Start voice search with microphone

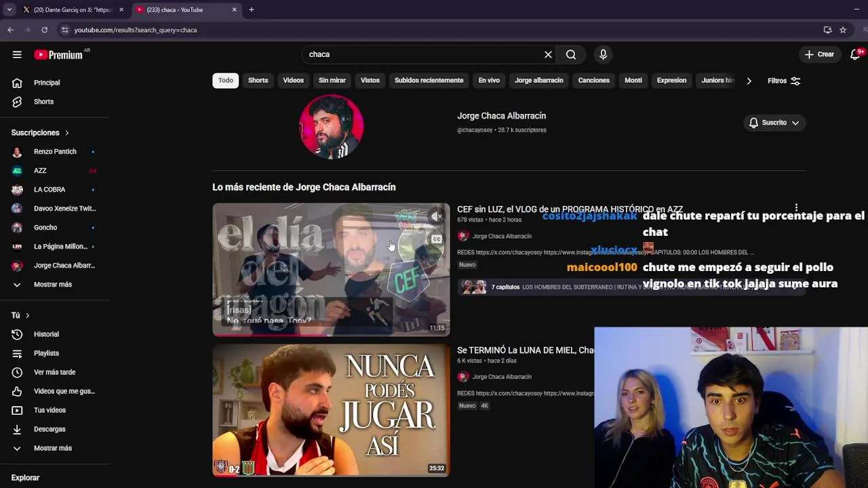(x=603, y=54)
